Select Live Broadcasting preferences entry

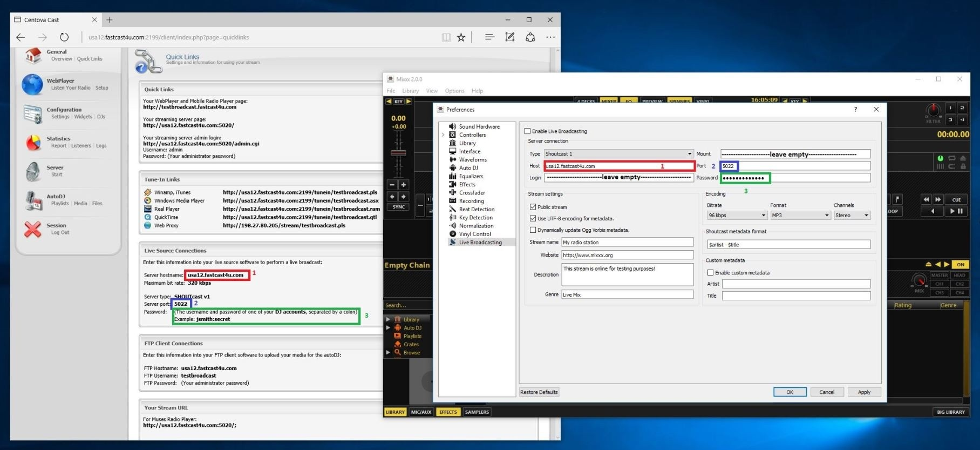[480, 243]
